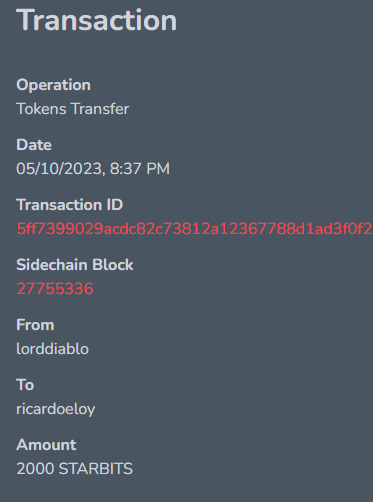Click the 8:37 PM time text

point(140,169)
